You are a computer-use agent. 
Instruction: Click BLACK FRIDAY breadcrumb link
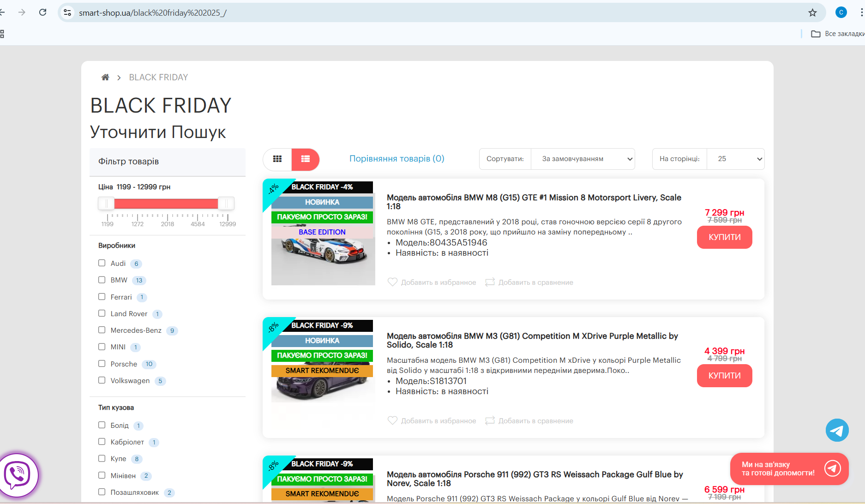(x=158, y=78)
